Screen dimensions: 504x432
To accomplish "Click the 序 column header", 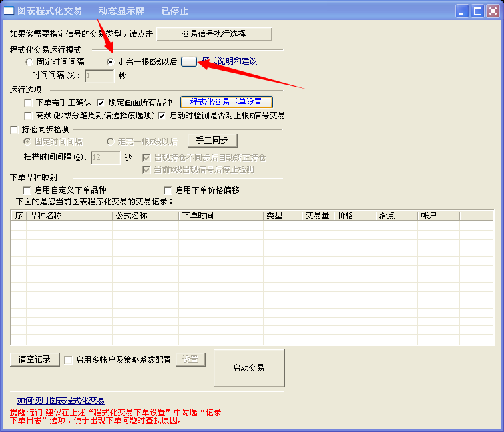I will click(19, 216).
